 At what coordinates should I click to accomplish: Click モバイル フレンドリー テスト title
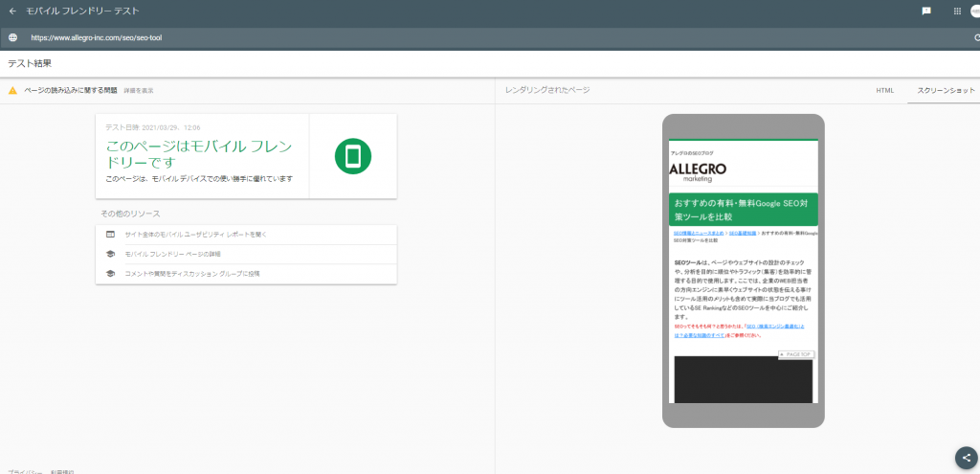82,11
